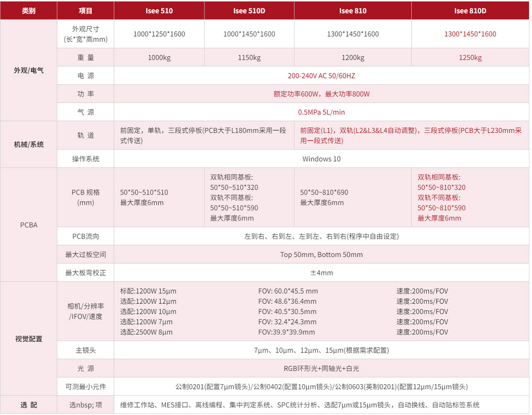This screenshot has height=415, width=532.
Task: Select the 额定功率600W power rating text
Action: pos(296,94)
